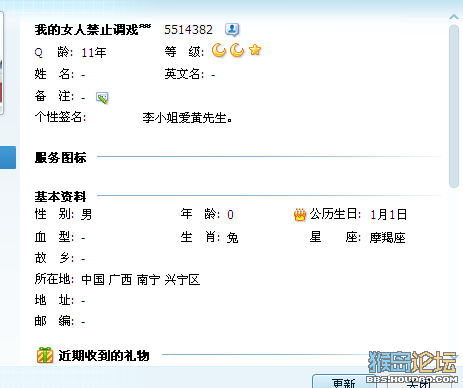
Task: Click the 个性签名 label
Action: pyautogui.click(x=60, y=117)
